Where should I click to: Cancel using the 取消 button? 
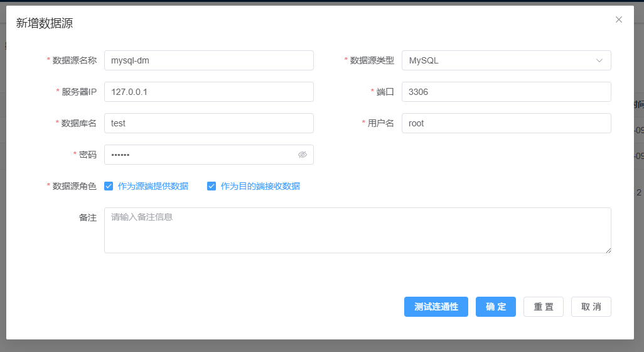click(x=591, y=307)
